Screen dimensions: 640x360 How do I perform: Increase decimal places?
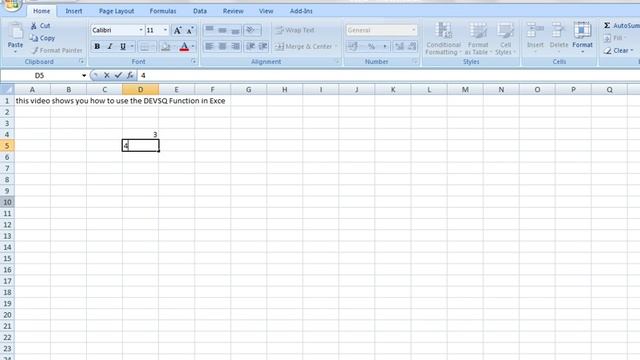tap(399, 47)
